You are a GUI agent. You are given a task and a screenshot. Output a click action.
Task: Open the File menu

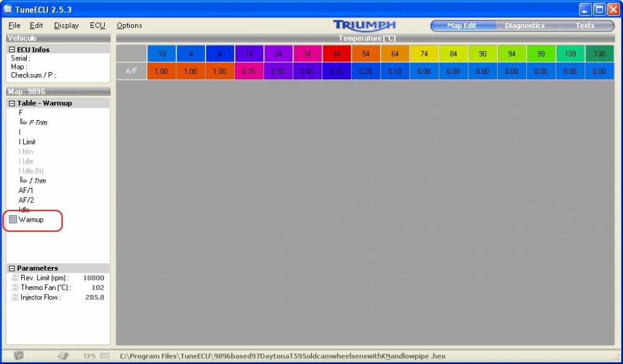14,26
